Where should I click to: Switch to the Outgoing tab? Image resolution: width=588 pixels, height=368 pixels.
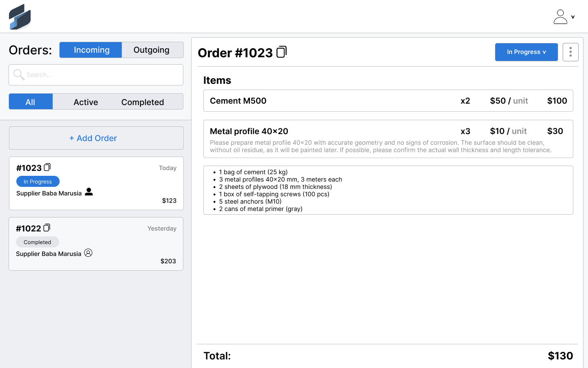point(152,49)
